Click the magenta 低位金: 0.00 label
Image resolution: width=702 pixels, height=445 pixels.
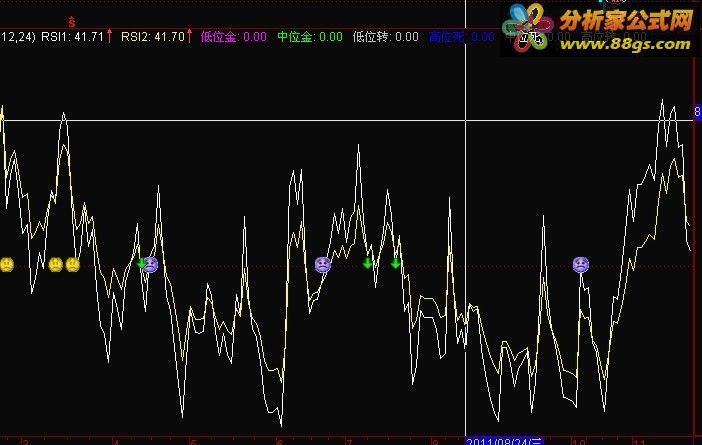click(x=234, y=37)
